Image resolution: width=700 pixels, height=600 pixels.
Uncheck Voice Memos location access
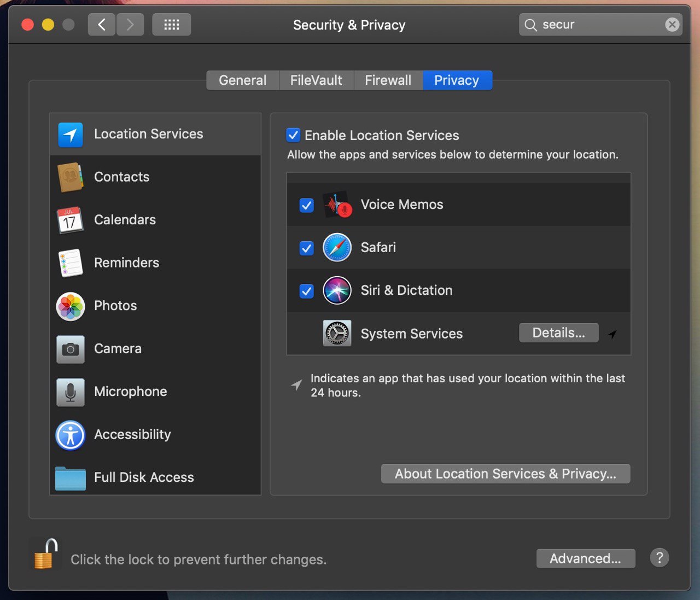(x=307, y=206)
